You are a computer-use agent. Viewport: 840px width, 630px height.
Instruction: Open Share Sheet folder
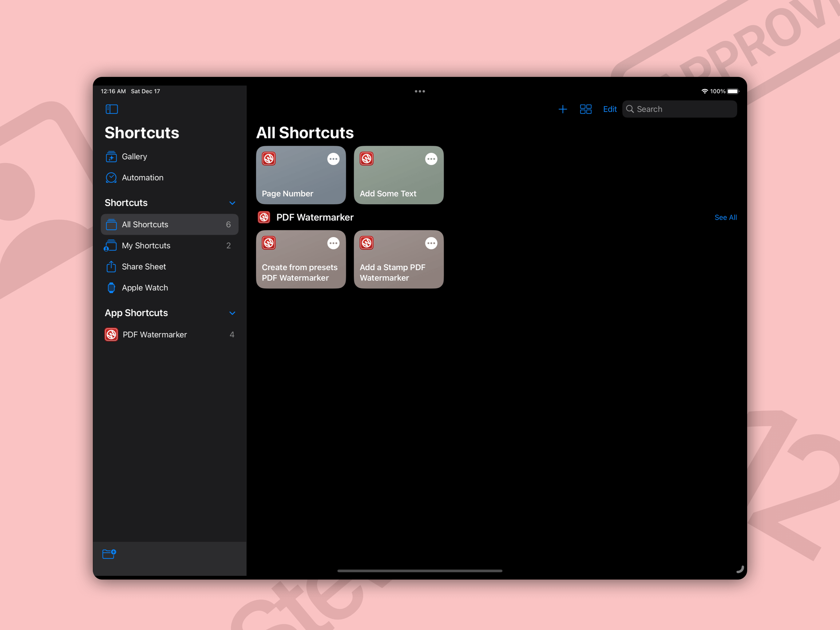pyautogui.click(x=169, y=266)
